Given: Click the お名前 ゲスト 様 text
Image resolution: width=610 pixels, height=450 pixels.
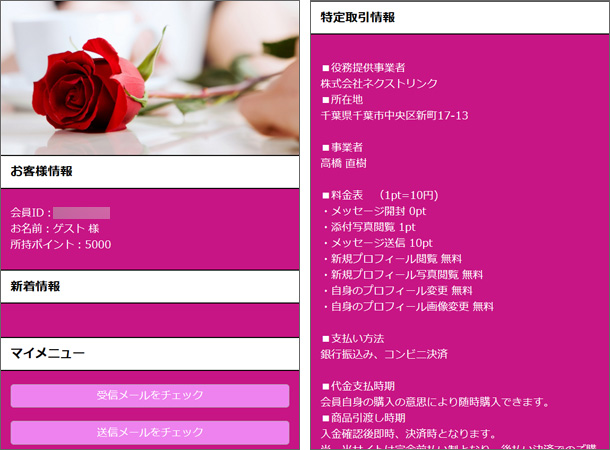Looking at the screenshot, I should coord(55,229).
